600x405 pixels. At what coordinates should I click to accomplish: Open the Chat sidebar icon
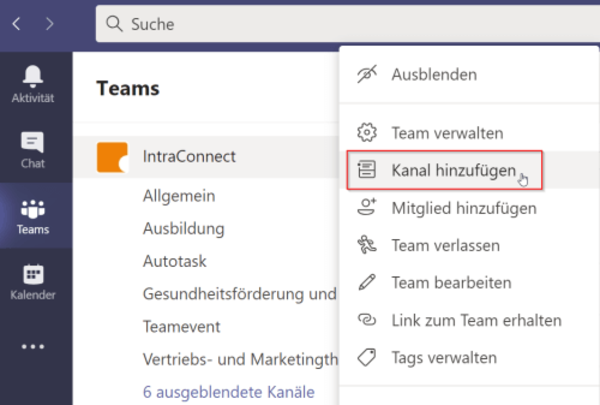point(33,142)
